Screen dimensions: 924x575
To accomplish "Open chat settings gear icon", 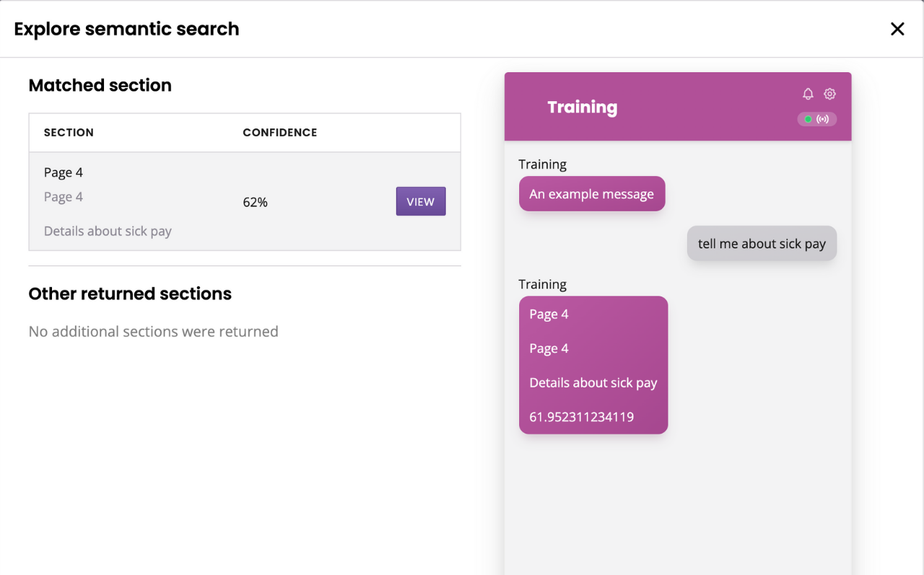I will tap(829, 94).
